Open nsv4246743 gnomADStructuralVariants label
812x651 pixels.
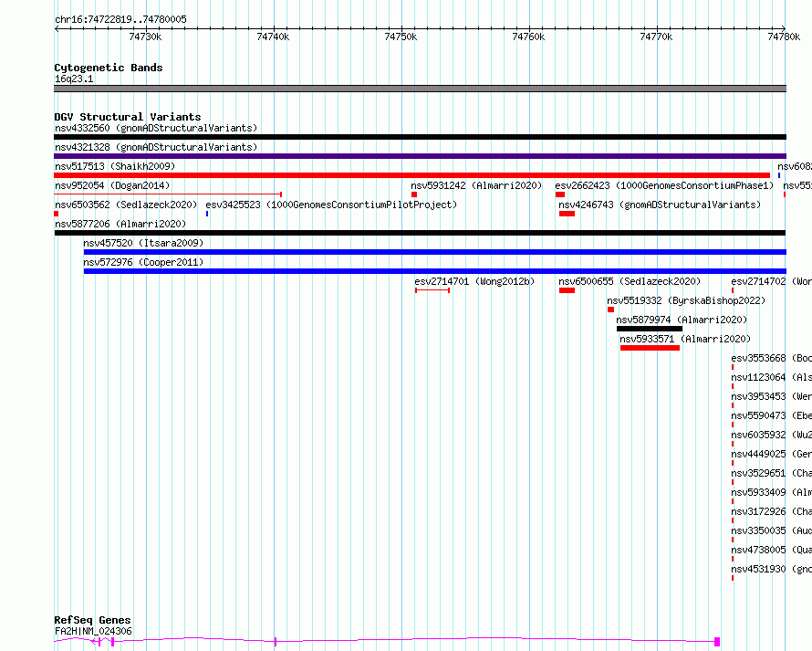660,205
